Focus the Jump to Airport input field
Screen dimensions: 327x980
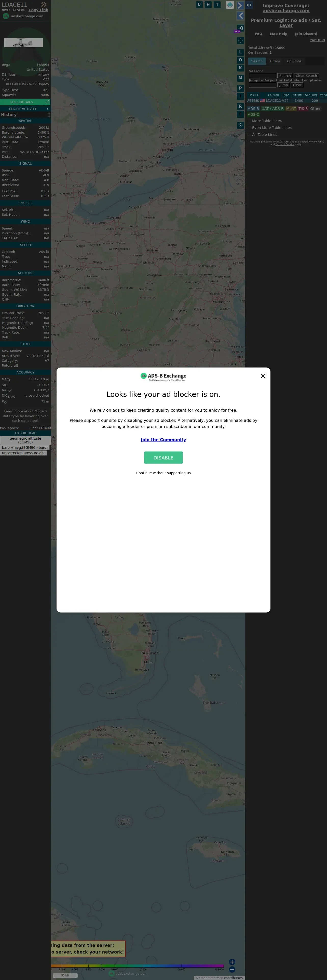(262, 85)
